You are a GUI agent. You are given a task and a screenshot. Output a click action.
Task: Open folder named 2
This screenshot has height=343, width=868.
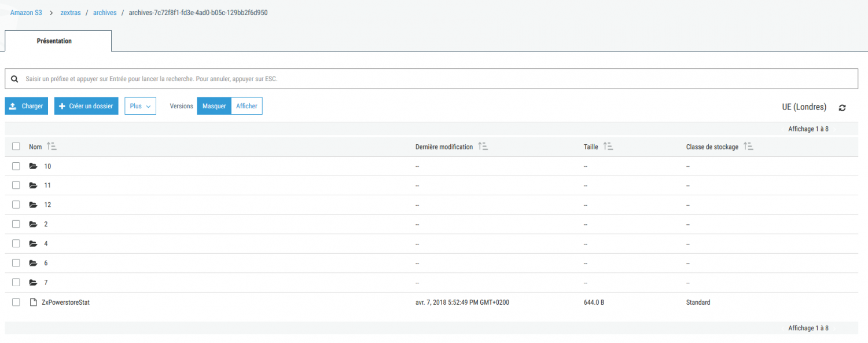(x=46, y=224)
